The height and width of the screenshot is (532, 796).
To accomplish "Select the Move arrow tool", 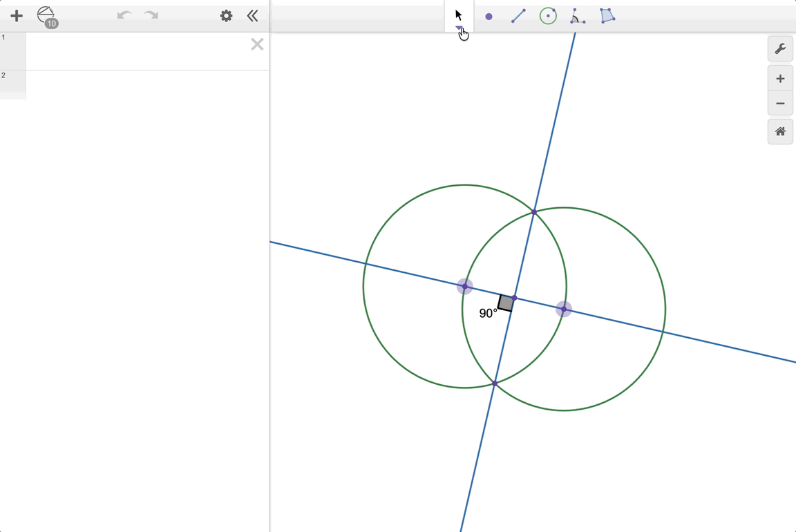I will click(x=458, y=15).
